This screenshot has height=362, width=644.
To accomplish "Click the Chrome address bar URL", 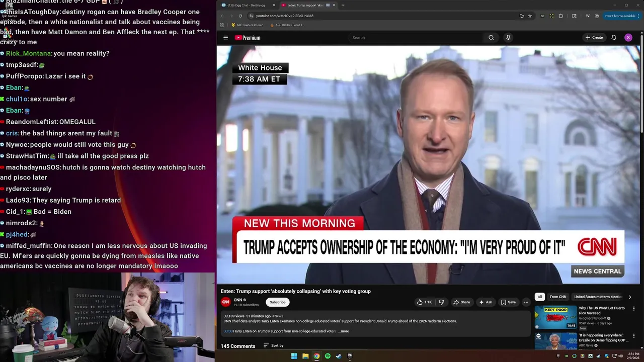I will [x=285, y=16].
